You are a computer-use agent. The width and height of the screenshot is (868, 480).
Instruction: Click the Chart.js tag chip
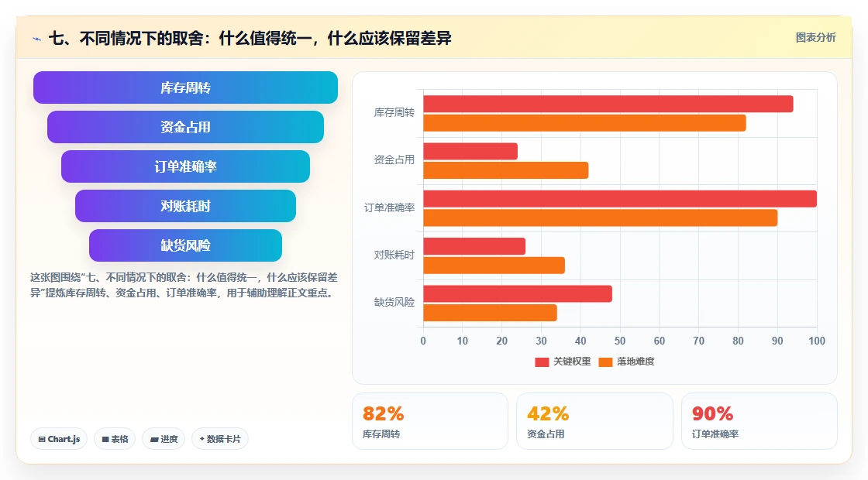click(59, 439)
